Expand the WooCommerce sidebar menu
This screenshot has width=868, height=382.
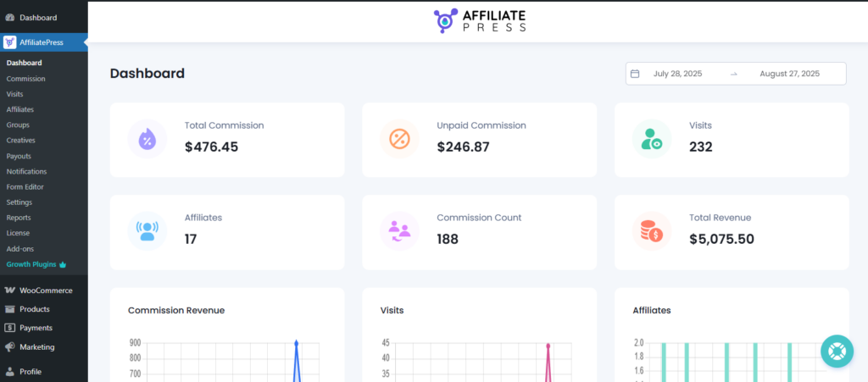tap(46, 291)
